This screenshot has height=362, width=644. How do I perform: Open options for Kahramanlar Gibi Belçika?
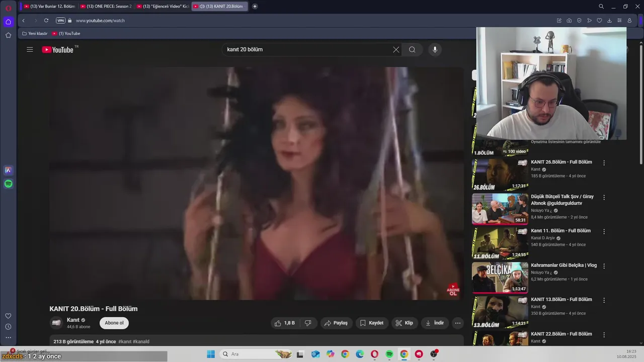pyautogui.click(x=604, y=266)
